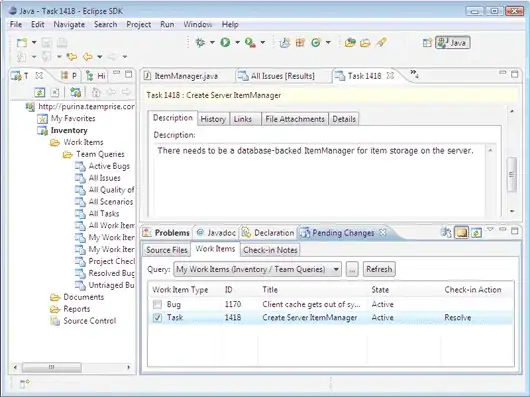530x397 pixels.
Task: Click refresh icon in Team Explorer toolbar
Action: (x=40, y=92)
